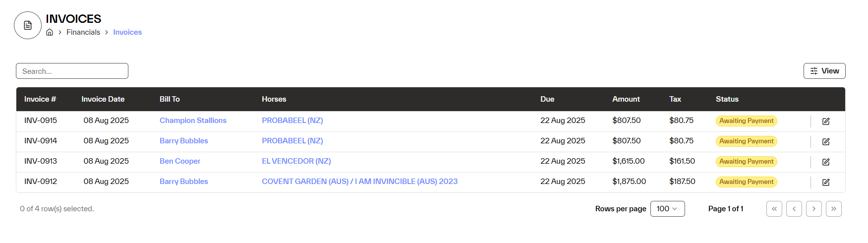Click Awaiting Payment badge for INV-0912

(746, 182)
